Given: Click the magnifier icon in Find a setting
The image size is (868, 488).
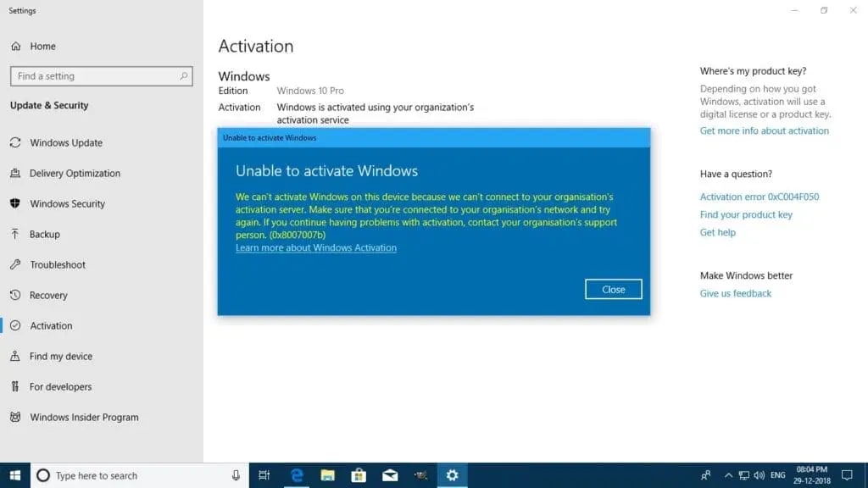Looking at the screenshot, I should click(x=183, y=75).
